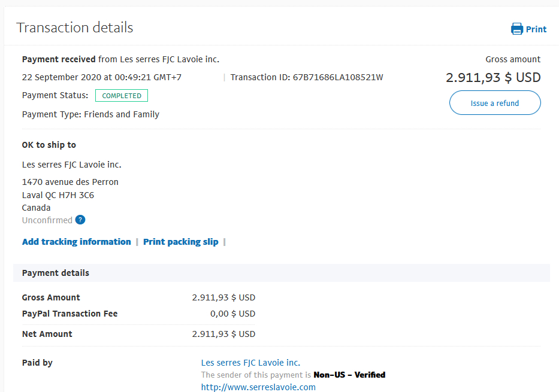Open Les serres FJC Lavoie inc. payer link
This screenshot has width=559, height=392.
tap(250, 363)
